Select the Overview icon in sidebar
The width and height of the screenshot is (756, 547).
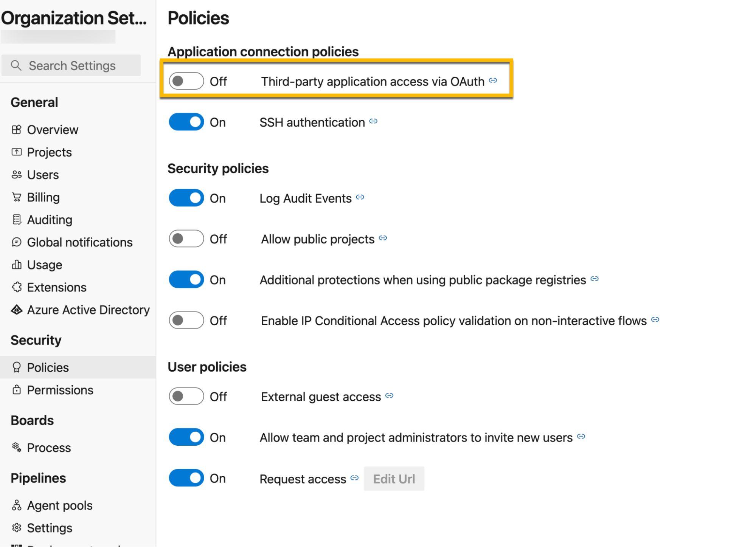coord(17,130)
